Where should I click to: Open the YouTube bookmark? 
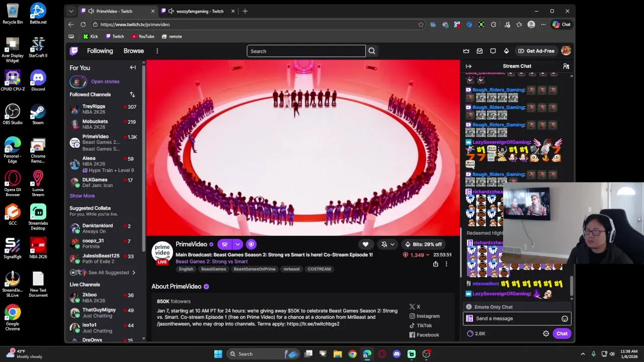pos(143,36)
